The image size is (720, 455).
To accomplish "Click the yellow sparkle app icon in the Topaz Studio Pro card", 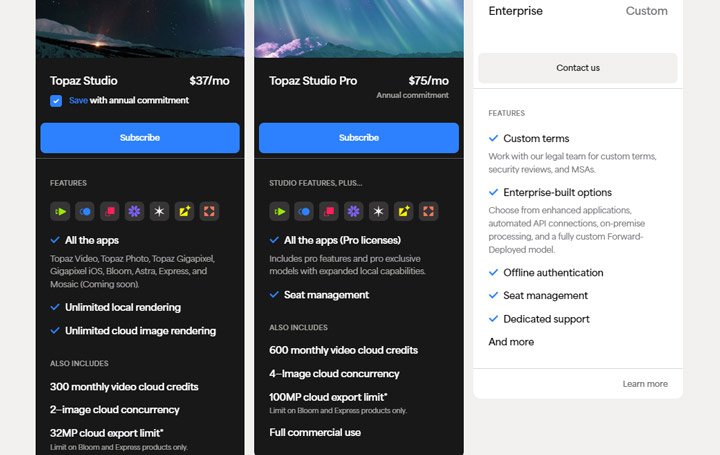I will 403,212.
